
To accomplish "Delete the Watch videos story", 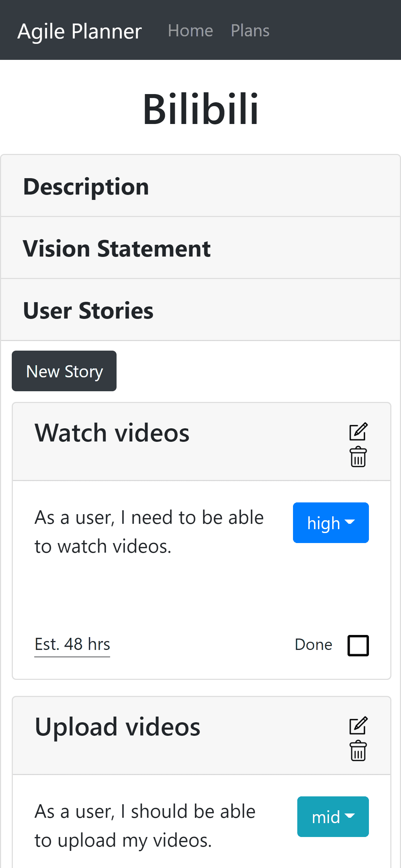I will 358,457.
